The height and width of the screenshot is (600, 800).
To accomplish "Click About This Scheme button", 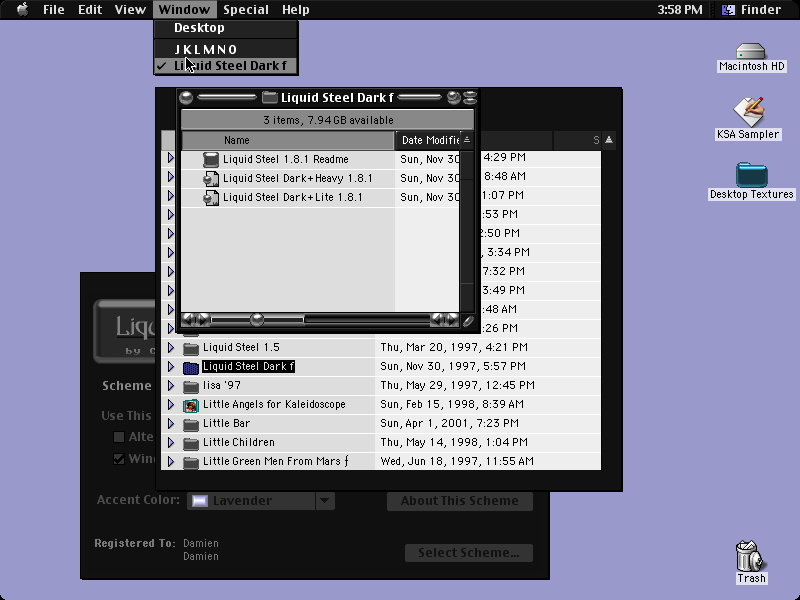I will tap(460, 501).
